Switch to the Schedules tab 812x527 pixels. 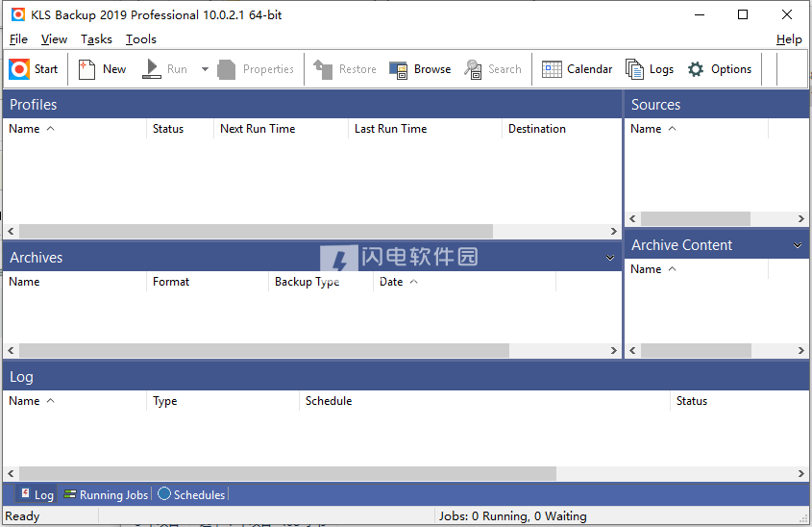coord(191,494)
